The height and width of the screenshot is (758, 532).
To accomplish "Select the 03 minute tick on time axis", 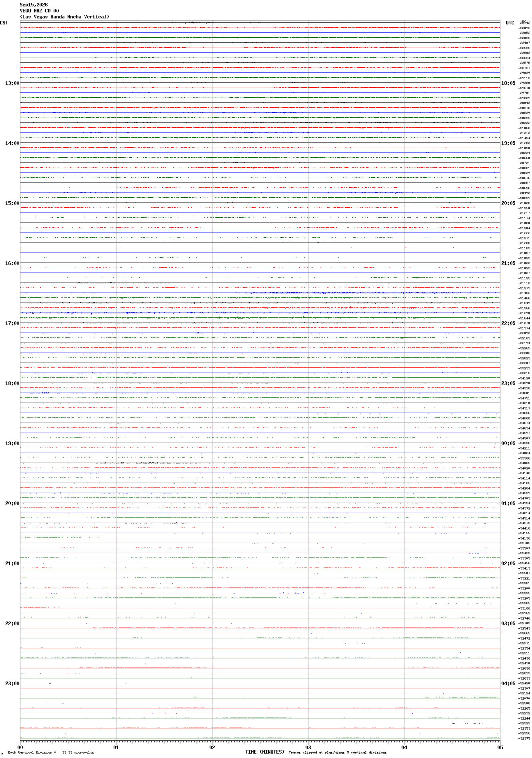I will (x=308, y=747).
